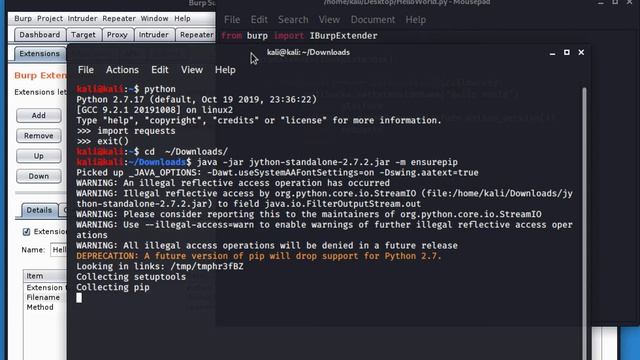Open the Help menu in Mousepad
The image size is (640, 360).
(416, 20)
